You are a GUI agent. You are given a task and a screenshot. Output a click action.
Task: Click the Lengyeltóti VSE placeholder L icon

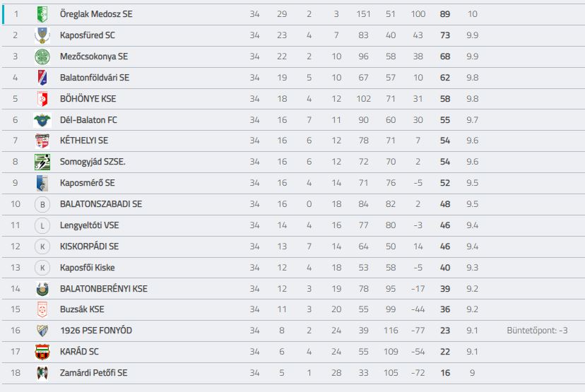pyautogui.click(x=42, y=225)
